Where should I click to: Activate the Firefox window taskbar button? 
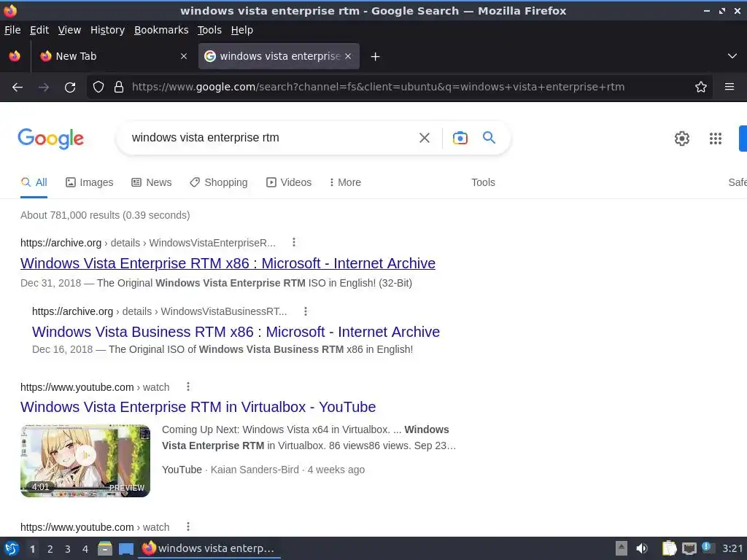pos(209,548)
